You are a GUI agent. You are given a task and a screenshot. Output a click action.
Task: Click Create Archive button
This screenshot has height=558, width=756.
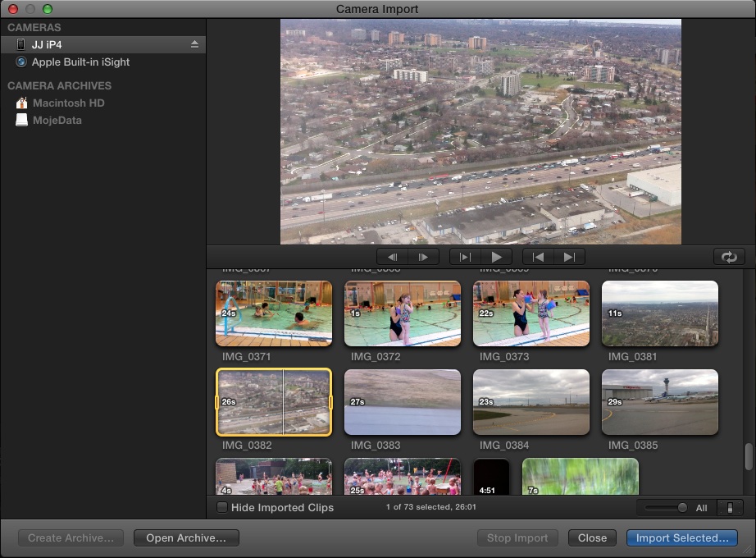(x=71, y=537)
